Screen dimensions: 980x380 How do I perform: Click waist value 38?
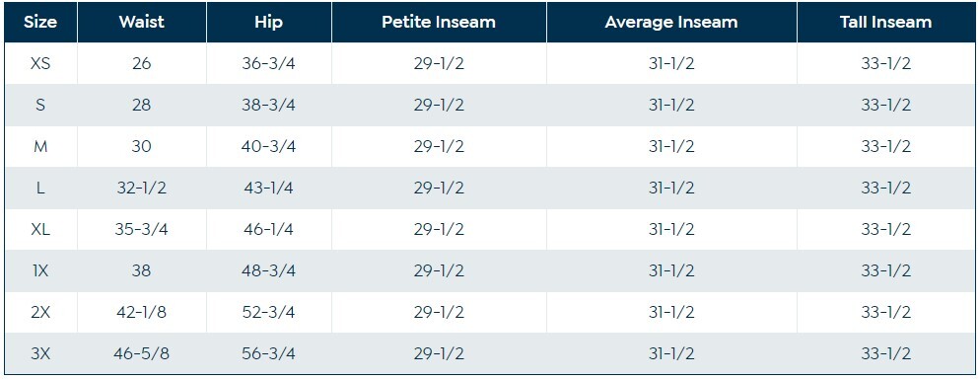coord(142,270)
